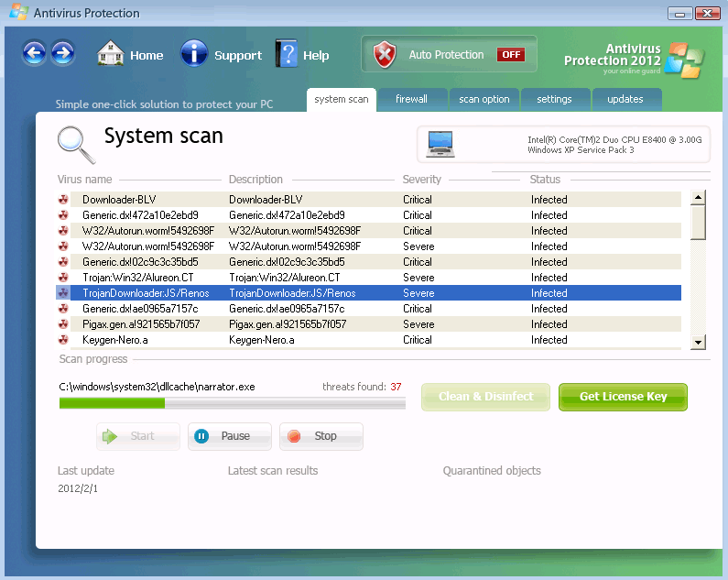The width and height of the screenshot is (728, 580).
Task: Open the scan option tab
Action: click(x=484, y=99)
